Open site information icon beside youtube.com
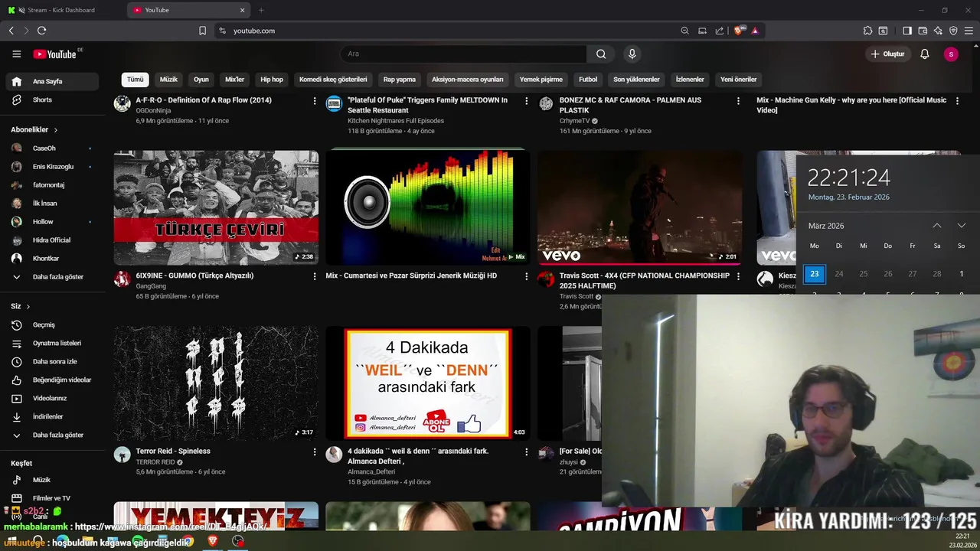 click(222, 31)
